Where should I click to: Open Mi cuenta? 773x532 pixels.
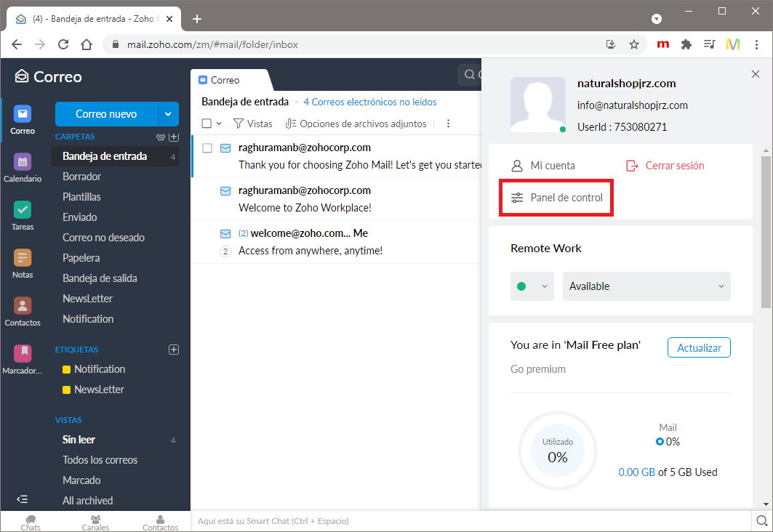[543, 166]
